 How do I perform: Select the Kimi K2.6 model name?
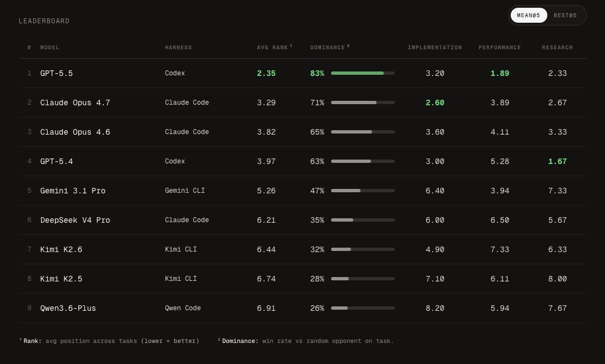pos(62,249)
